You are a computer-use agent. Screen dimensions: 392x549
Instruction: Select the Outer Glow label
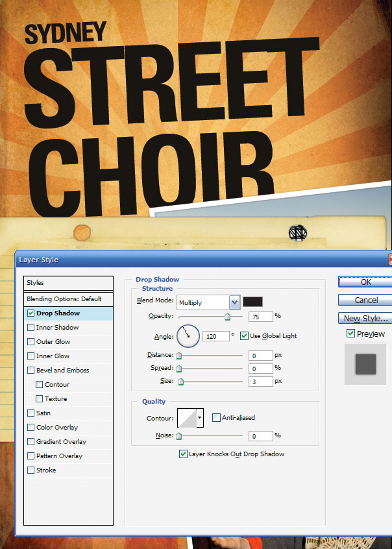pos(53,342)
